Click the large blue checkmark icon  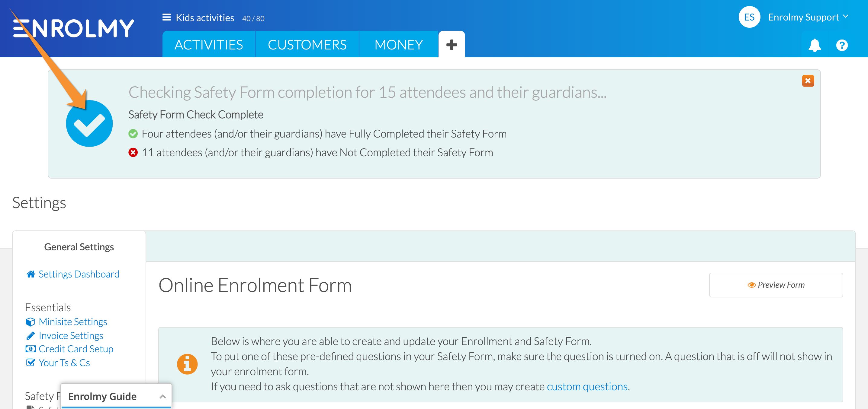coord(89,124)
